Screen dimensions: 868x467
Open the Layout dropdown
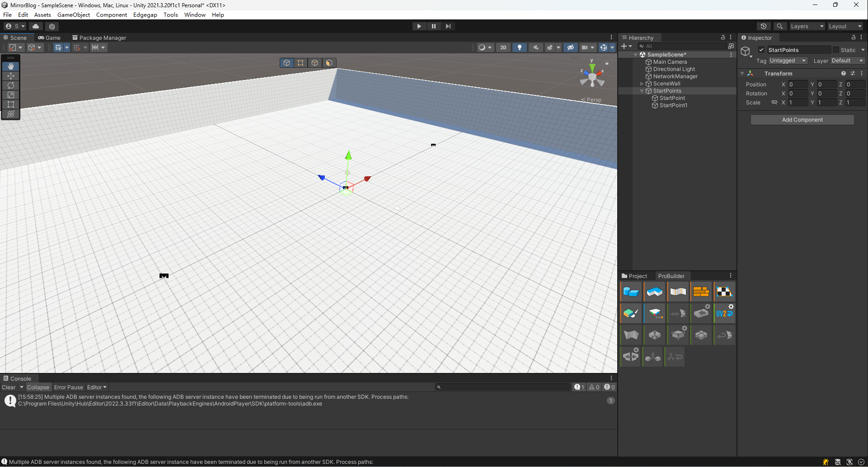coord(845,26)
